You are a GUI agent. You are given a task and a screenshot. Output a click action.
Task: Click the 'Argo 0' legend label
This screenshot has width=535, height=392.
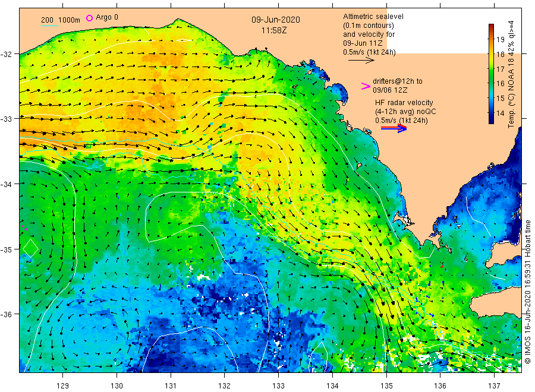pos(107,17)
